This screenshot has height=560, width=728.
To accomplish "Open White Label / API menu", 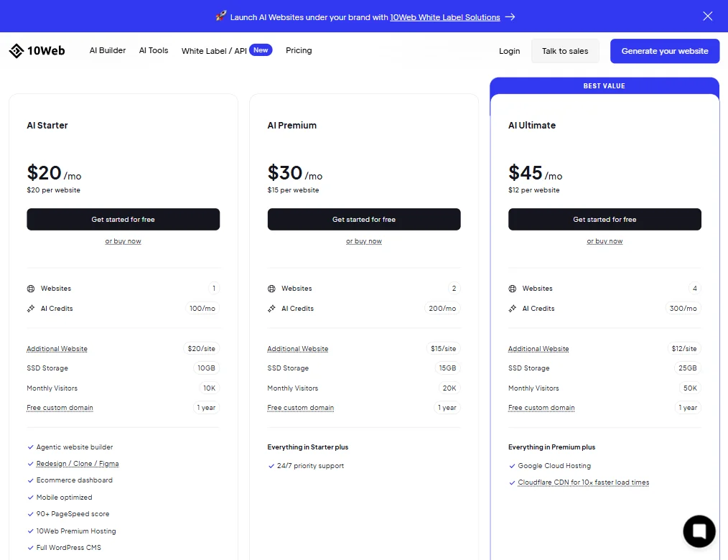I will (x=214, y=50).
